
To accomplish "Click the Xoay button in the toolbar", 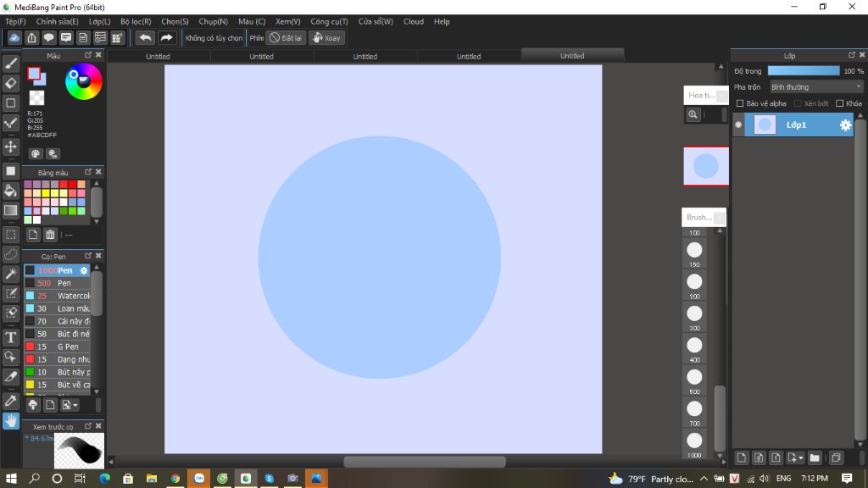I will click(327, 37).
